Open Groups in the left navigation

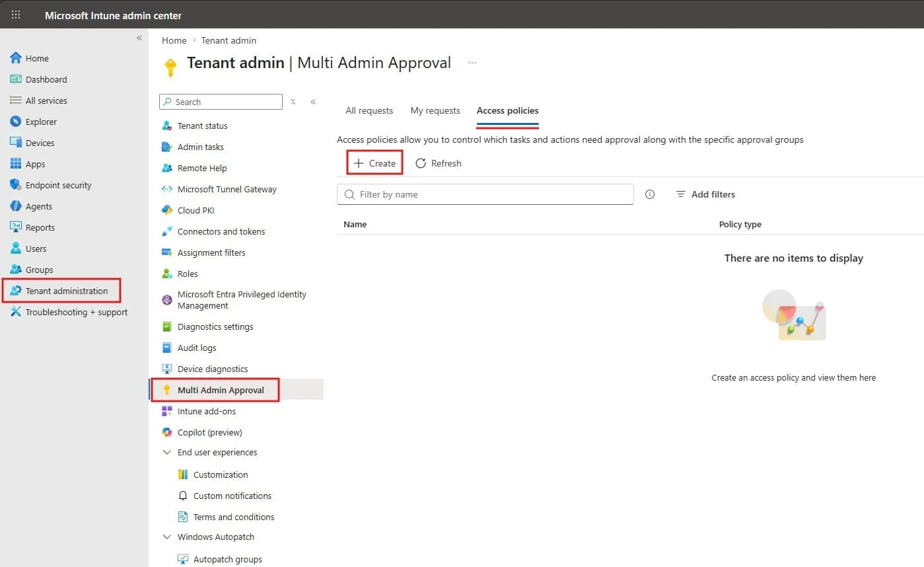tap(31, 270)
